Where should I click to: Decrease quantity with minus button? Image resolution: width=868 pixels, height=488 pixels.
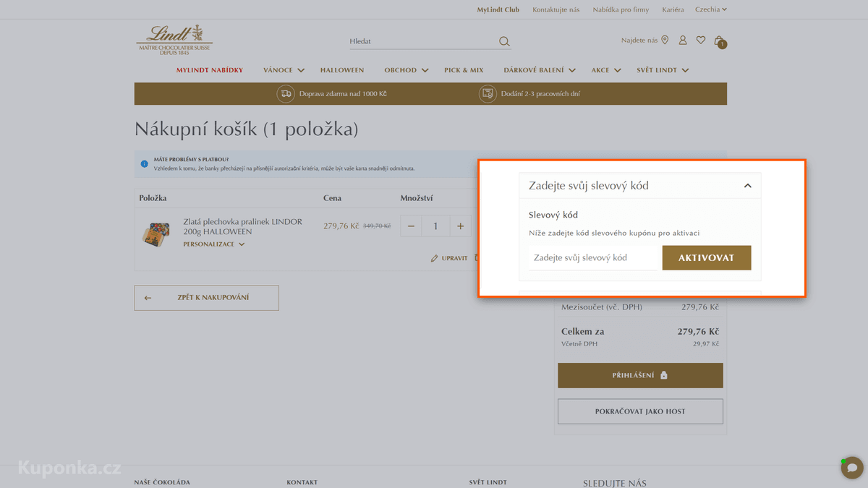point(411,226)
